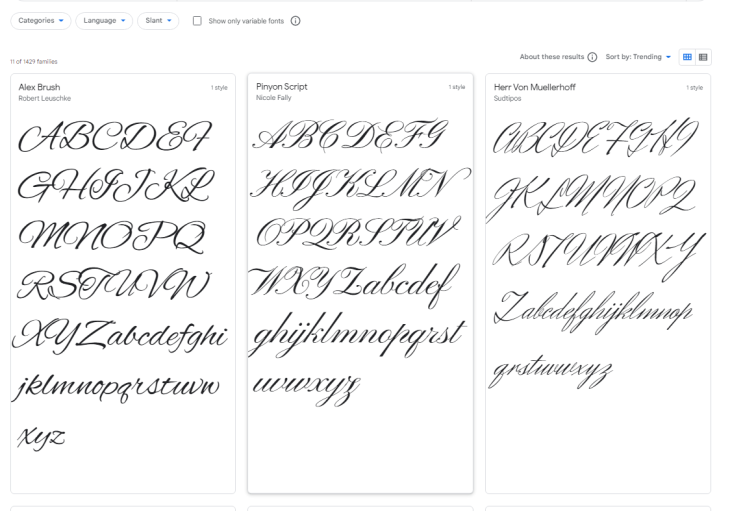Screen dimensions: 743x511
Task: Click designer name Sudtipos
Action: pyautogui.click(x=507, y=99)
